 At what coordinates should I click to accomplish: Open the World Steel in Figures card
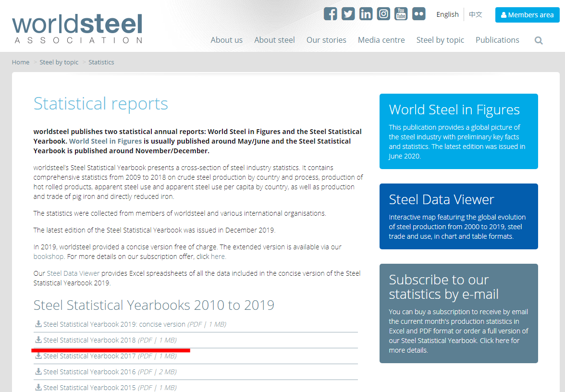click(x=459, y=131)
